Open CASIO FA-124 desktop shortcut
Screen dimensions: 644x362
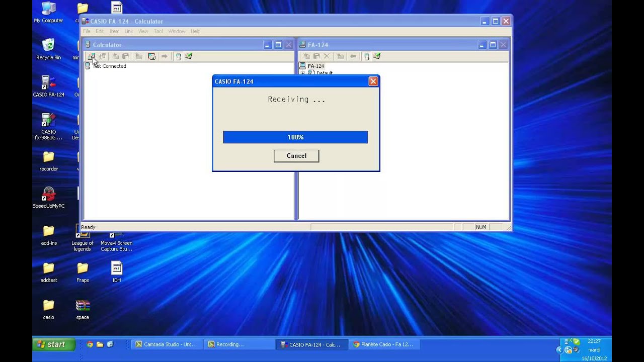coord(49,86)
